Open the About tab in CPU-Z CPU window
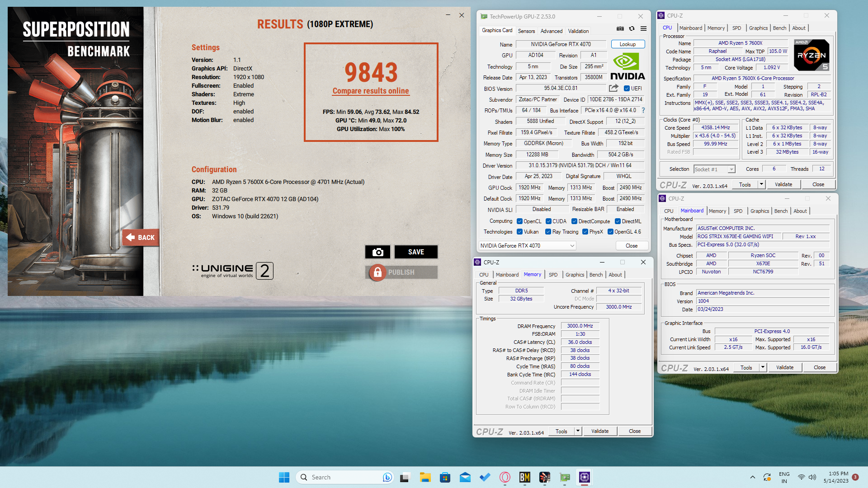 coord(799,28)
